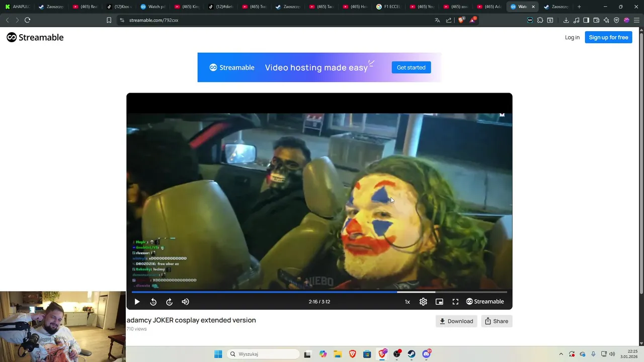Click the browser share page icon
The height and width of the screenshot is (362, 644).
click(448, 20)
